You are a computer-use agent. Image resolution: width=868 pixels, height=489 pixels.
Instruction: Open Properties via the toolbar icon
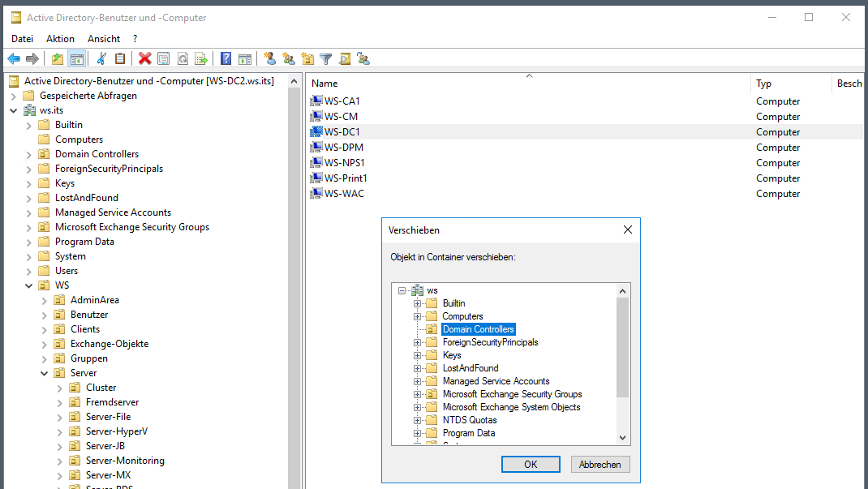tap(163, 58)
